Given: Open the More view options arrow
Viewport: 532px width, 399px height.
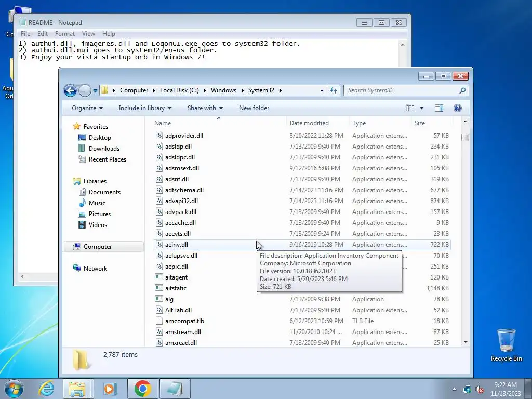Looking at the screenshot, I should (421, 108).
